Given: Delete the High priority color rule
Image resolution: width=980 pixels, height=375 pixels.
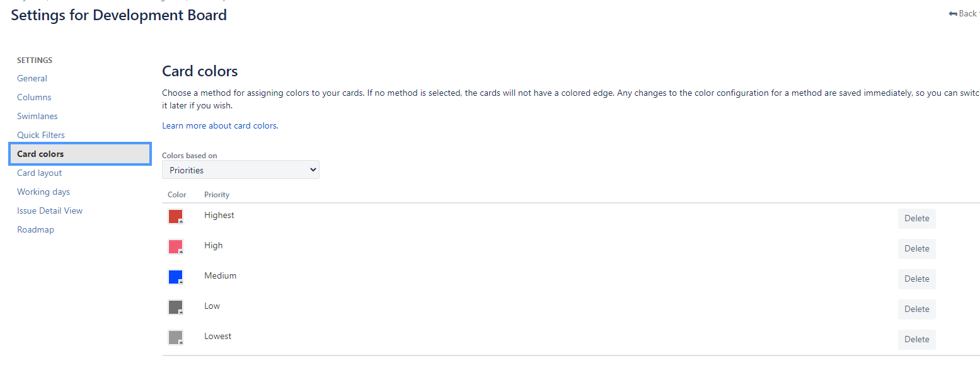Looking at the screenshot, I should (916, 248).
